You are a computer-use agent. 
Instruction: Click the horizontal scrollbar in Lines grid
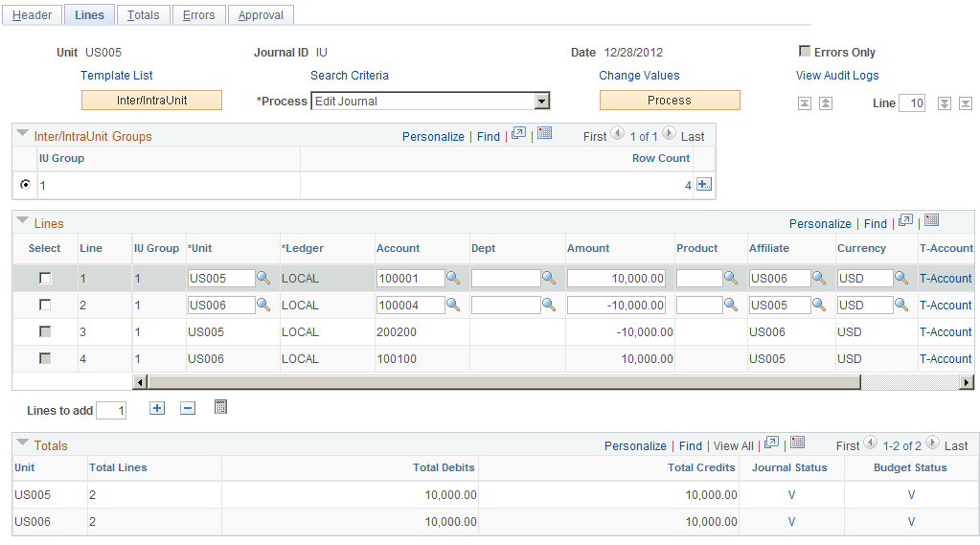click(553, 382)
